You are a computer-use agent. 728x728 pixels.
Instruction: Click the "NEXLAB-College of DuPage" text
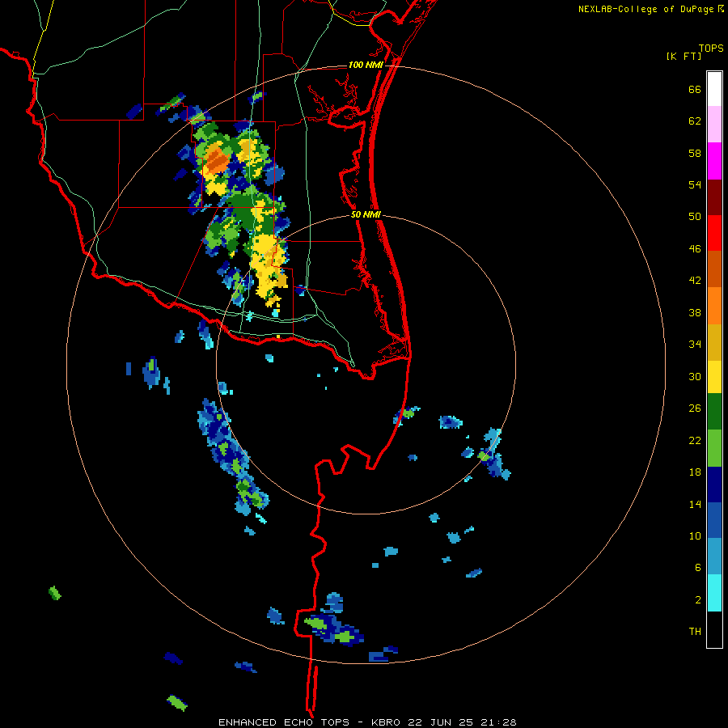pos(645,9)
